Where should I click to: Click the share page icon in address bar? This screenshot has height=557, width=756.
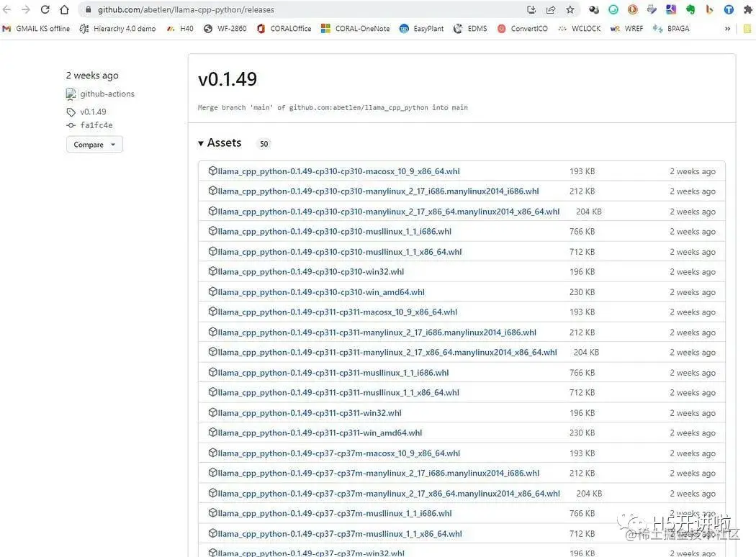(x=551, y=9)
